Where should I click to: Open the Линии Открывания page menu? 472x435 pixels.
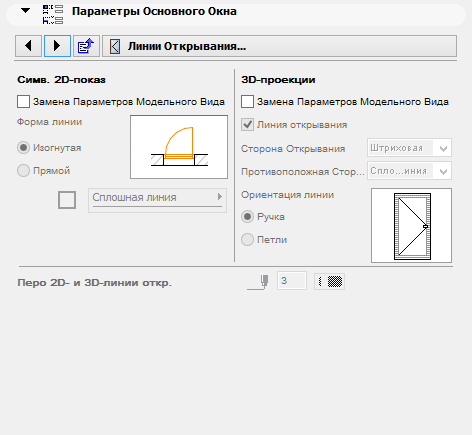click(x=279, y=46)
